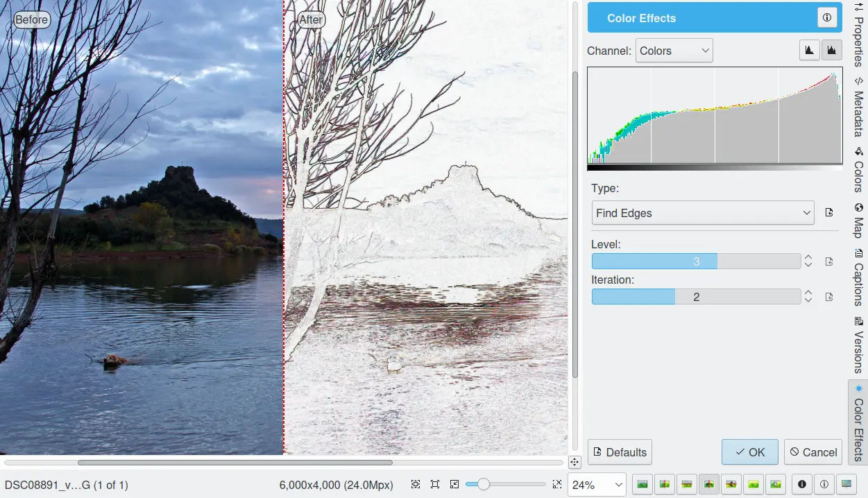Screen dimensions: 868x498
Task: Click the Color Effects info button
Action: pyautogui.click(x=826, y=18)
